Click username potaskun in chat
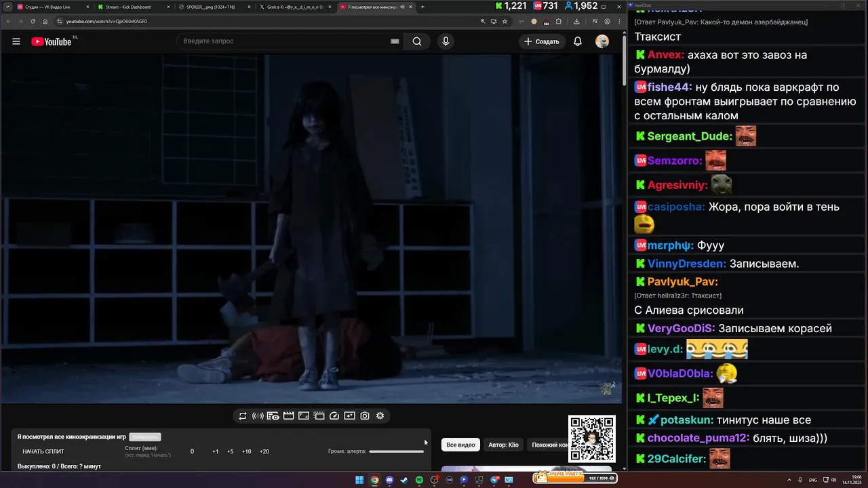The width and height of the screenshot is (868, 488). tap(688, 420)
